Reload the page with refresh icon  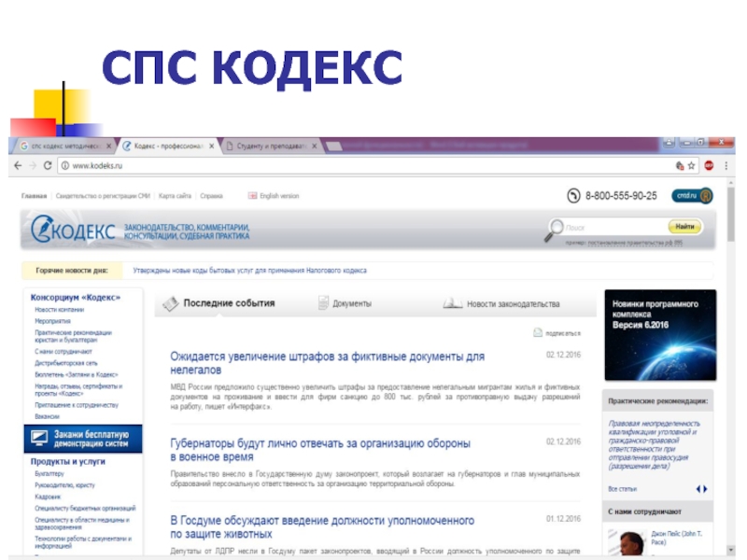(x=48, y=166)
